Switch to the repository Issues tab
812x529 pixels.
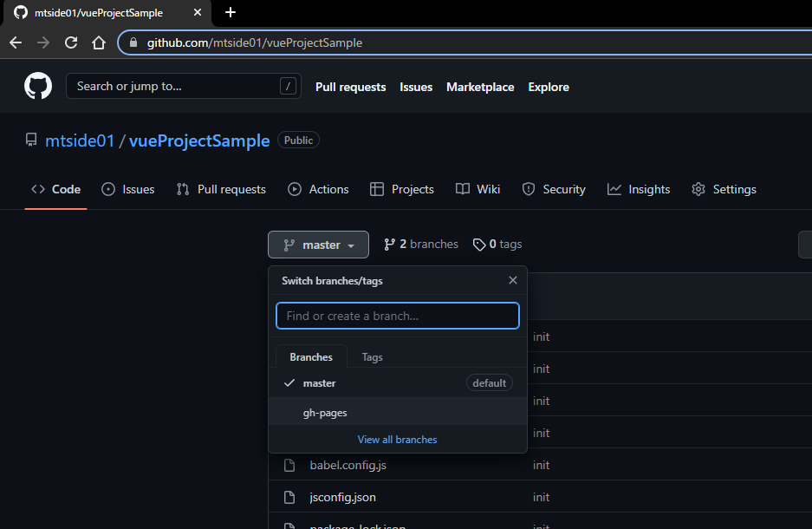pos(128,190)
